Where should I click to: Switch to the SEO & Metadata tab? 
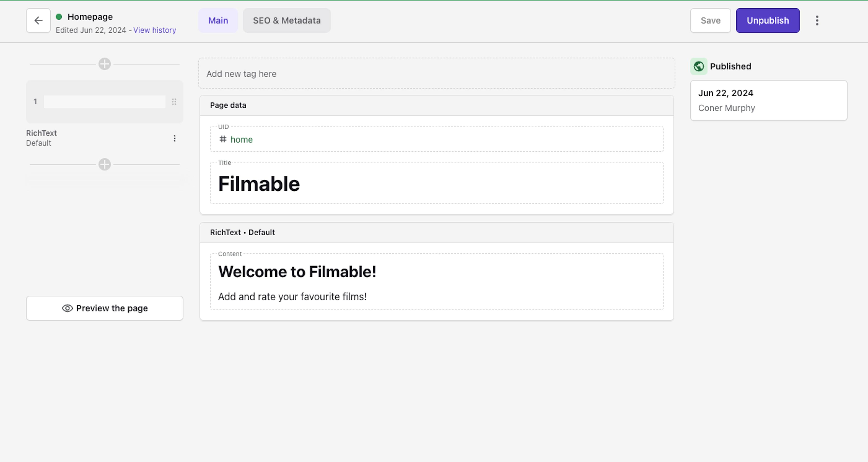pyautogui.click(x=286, y=20)
